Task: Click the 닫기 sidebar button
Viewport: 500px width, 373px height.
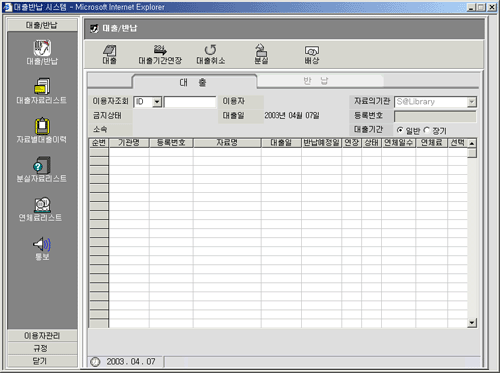Action: click(x=42, y=361)
